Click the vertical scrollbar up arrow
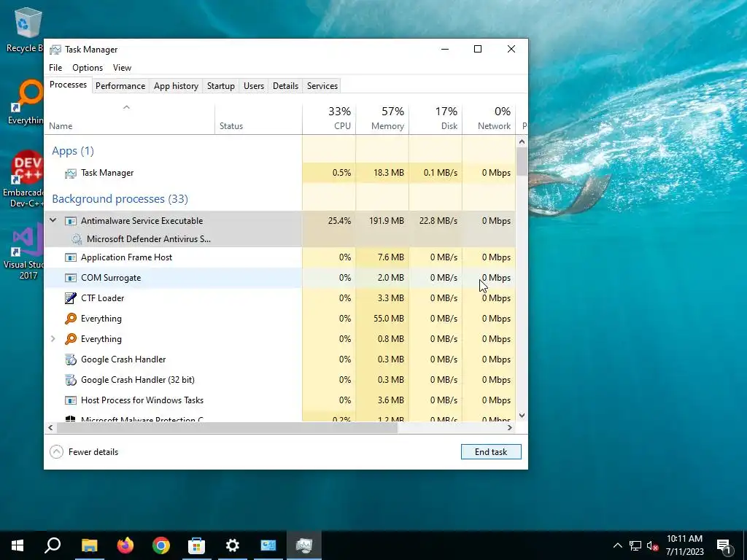Viewport: 747px width, 560px height. pos(522,141)
